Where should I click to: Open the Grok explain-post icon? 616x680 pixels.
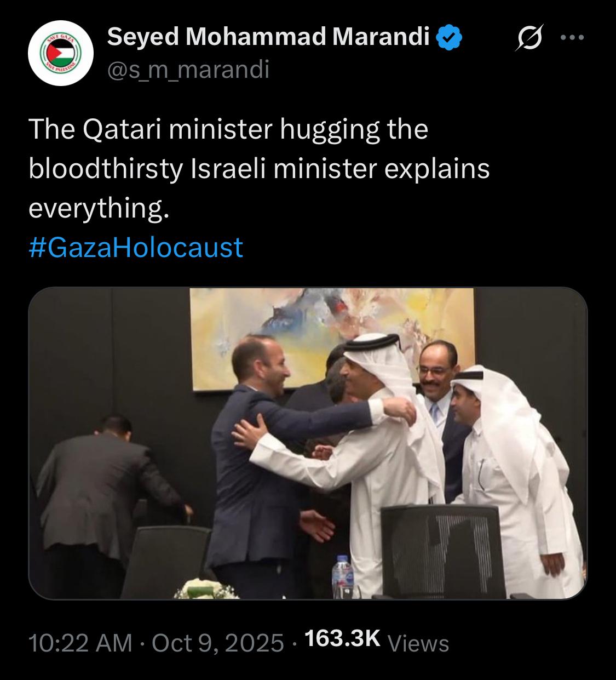[529, 39]
